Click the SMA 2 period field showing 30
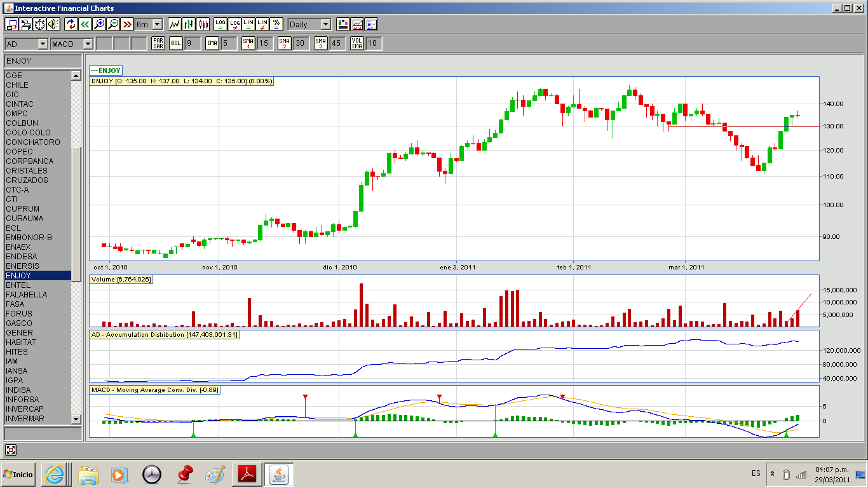This screenshot has height=488, width=868. coord(301,43)
